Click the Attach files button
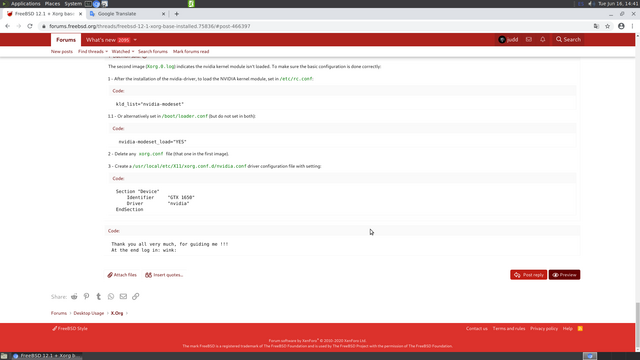640x360 pixels. pyautogui.click(x=122, y=275)
